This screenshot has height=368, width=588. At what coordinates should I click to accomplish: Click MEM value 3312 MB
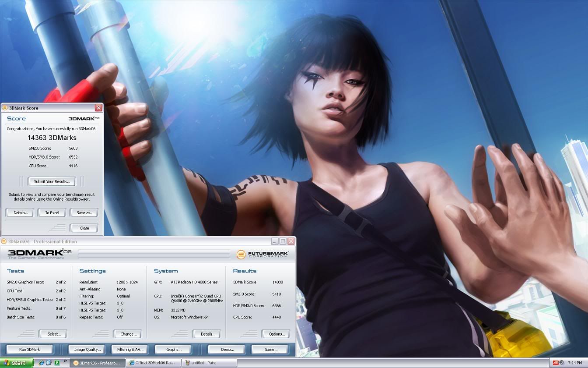178,310
